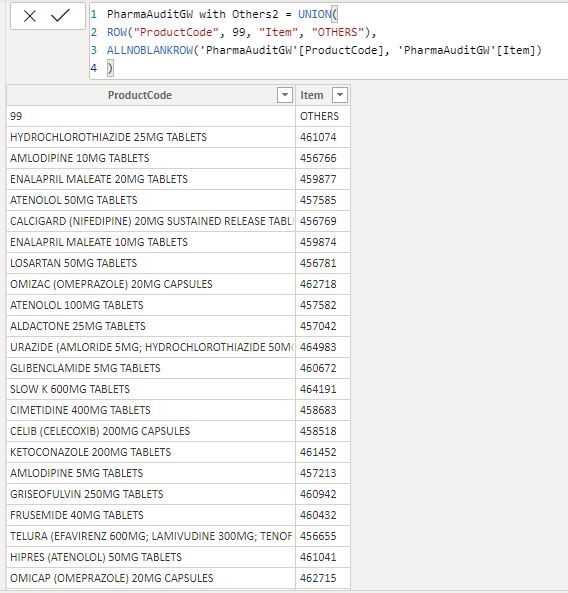
Task: Select item cell 459877
Action: click(323, 179)
